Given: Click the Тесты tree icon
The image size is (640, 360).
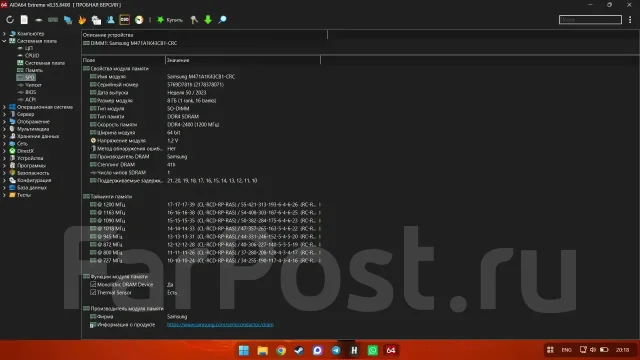Looking at the screenshot, I should (x=12, y=195).
